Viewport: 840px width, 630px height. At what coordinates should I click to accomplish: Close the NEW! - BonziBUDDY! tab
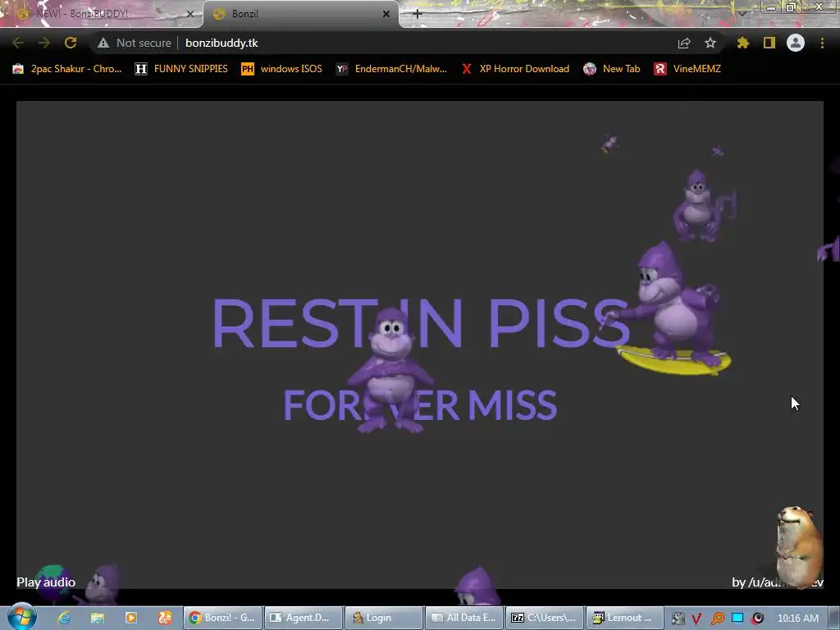click(189, 14)
